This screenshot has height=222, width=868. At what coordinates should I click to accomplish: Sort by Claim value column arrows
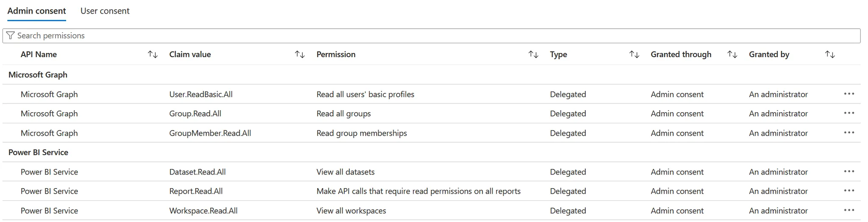[x=300, y=55]
